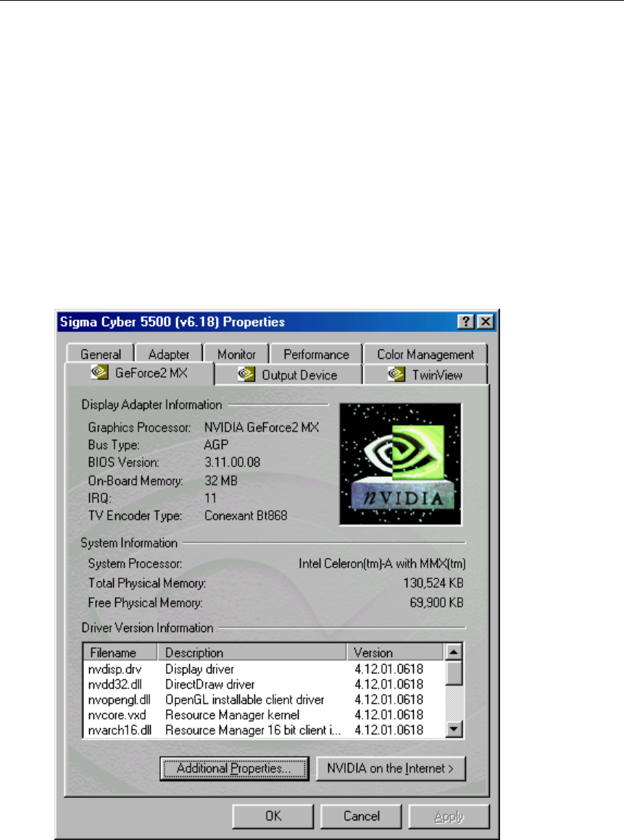Viewport: 624px width, 840px height.
Task: Click the dialog title bar text
Action: pyautogui.click(x=172, y=321)
